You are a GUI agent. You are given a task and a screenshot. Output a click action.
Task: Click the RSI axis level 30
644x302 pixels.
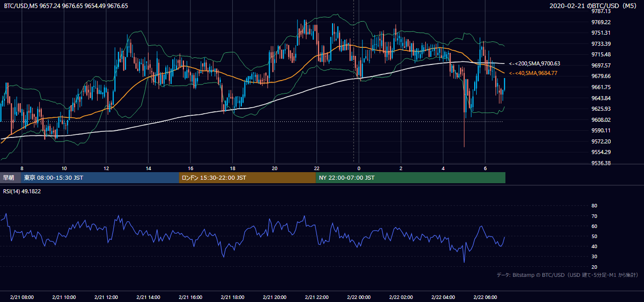(x=594, y=257)
